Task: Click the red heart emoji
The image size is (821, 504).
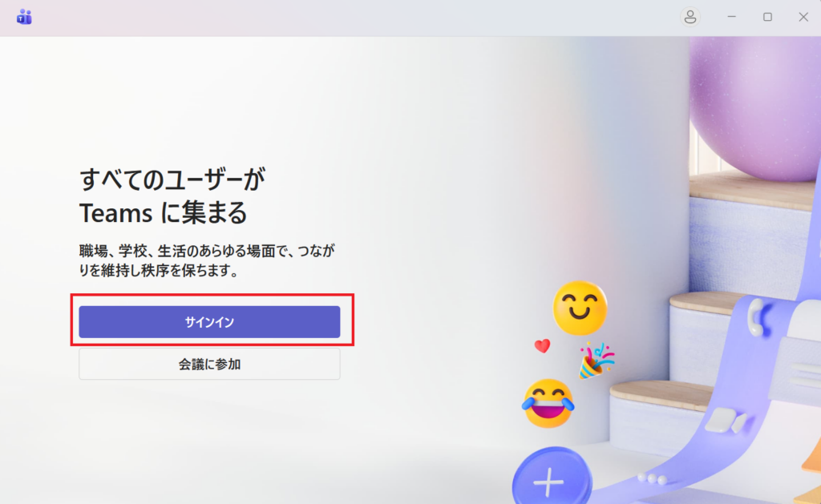Action: (x=543, y=346)
